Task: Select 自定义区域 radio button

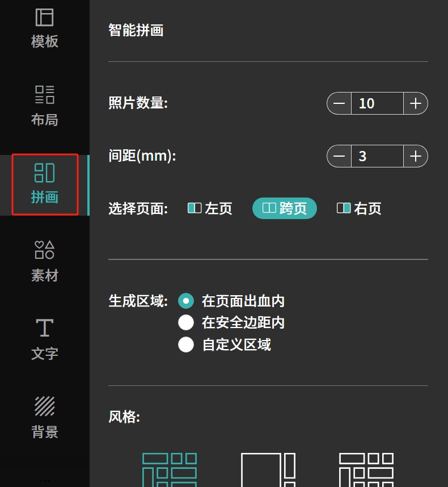Action: [186, 345]
